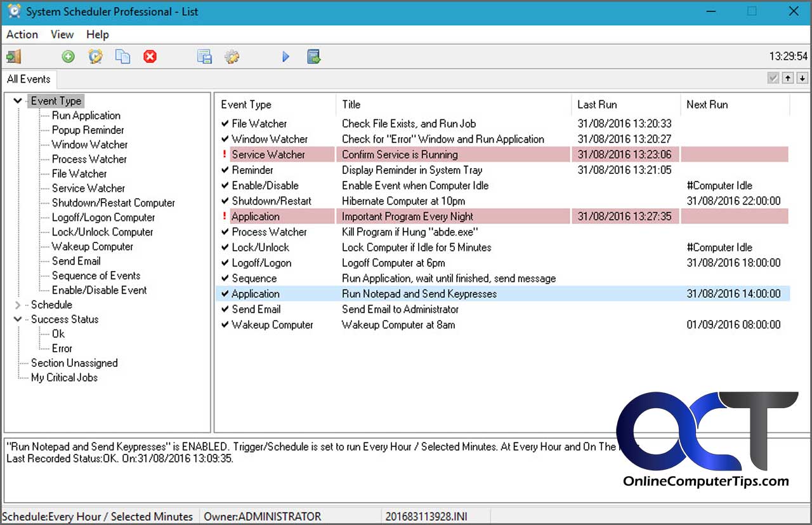Viewport: 812px width, 525px height.
Task: Click the move down arrow button
Action: [x=802, y=78]
